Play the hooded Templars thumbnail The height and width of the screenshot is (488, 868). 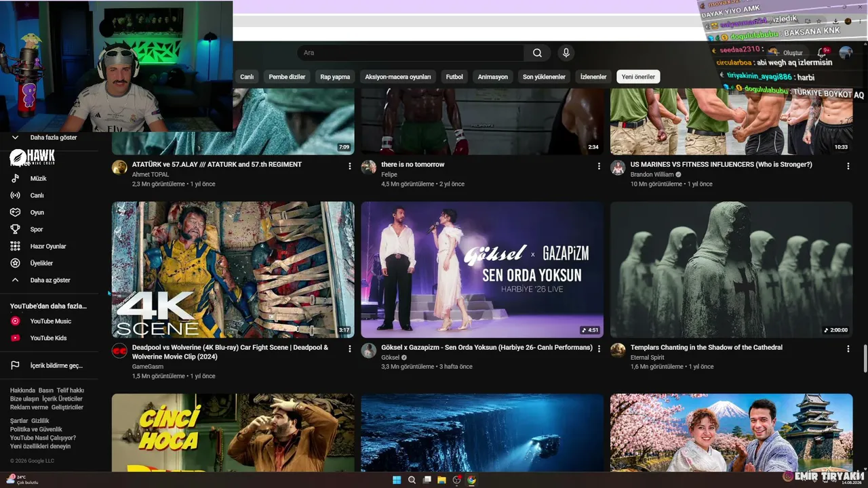point(732,270)
